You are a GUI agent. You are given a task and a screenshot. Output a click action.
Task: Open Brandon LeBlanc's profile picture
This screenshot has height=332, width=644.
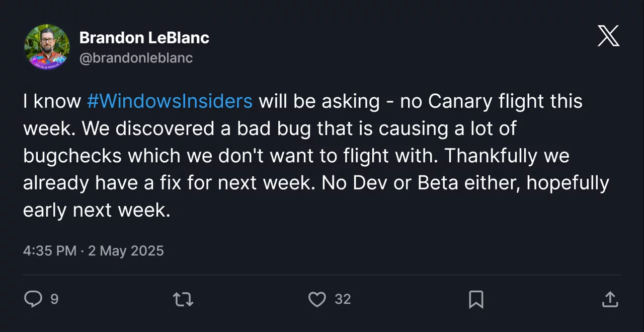[47, 47]
